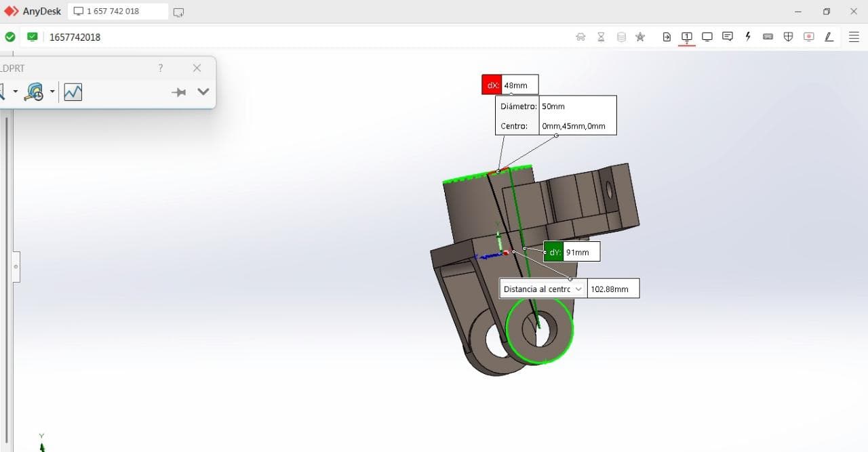Minimize the AnyDesk window
This screenshot has height=452, width=868.
[798, 12]
